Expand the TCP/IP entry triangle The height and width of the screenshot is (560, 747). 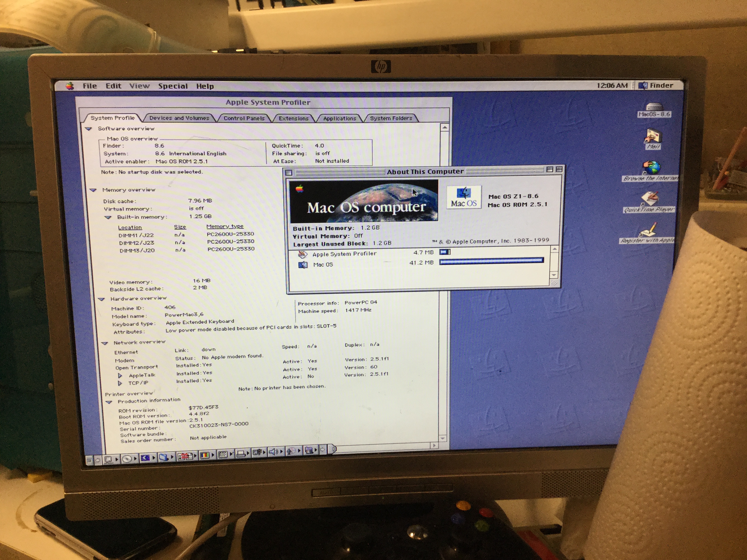(119, 383)
